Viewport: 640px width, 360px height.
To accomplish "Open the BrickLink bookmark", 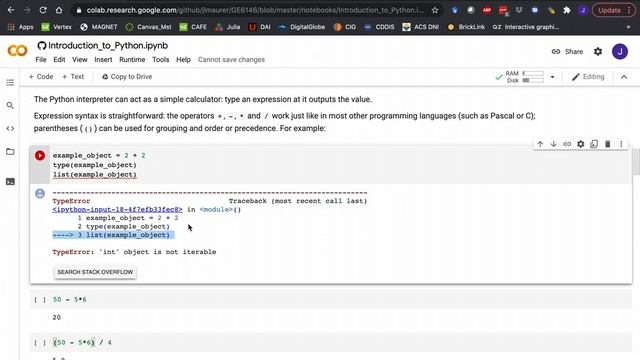I will click(x=466, y=27).
